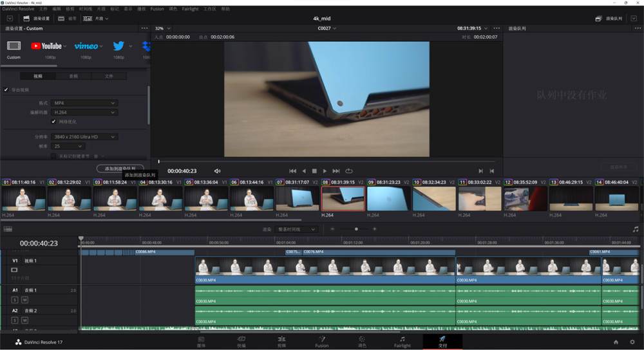Open the 剪辑 Edit page
Viewport: 644px width, 350px height.
[281, 342]
